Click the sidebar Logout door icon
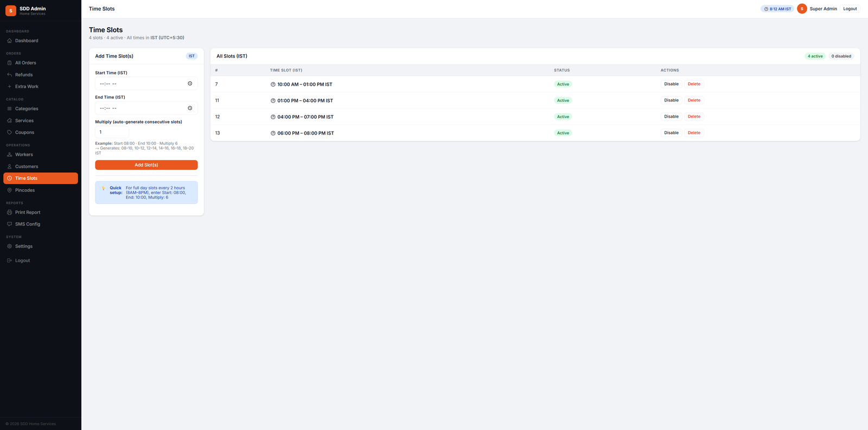This screenshot has height=430, width=868. pos(9,261)
